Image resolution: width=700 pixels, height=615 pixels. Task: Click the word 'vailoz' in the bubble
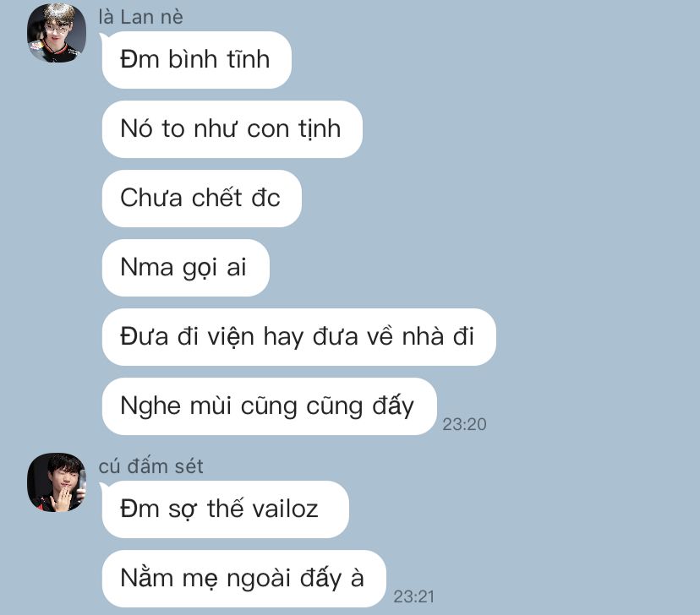tap(285, 509)
